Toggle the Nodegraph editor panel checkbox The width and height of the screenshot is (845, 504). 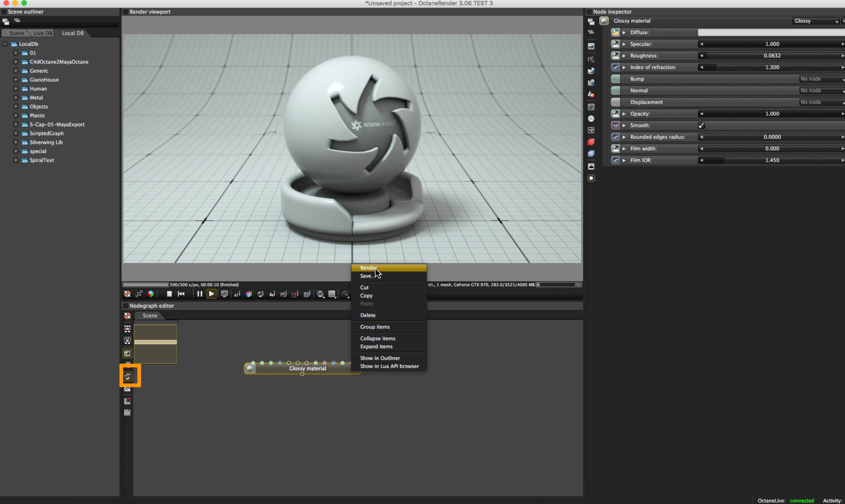[125, 306]
